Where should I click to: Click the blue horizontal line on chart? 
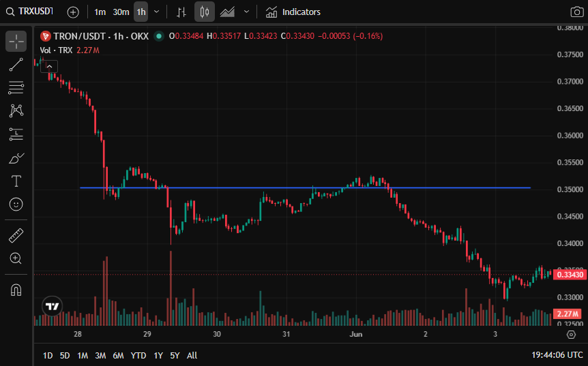tap(305, 187)
